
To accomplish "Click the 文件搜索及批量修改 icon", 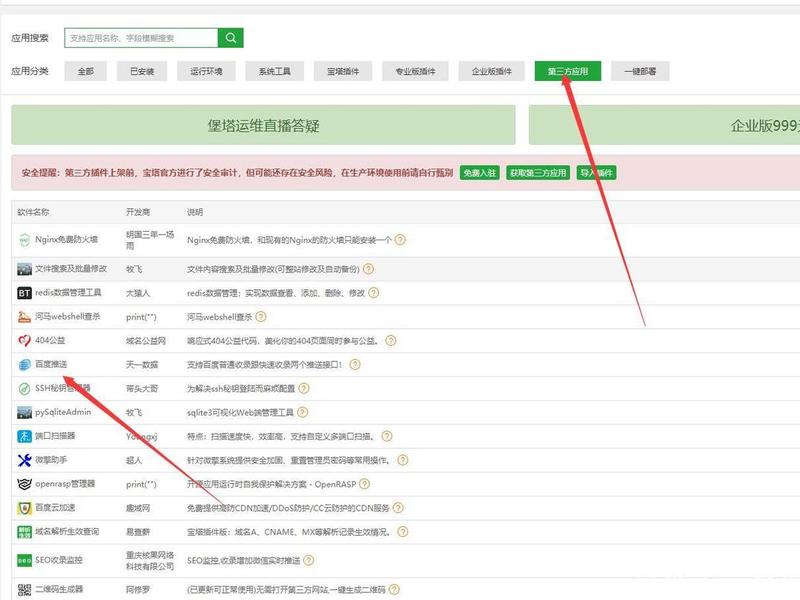I will pyautogui.click(x=24, y=269).
